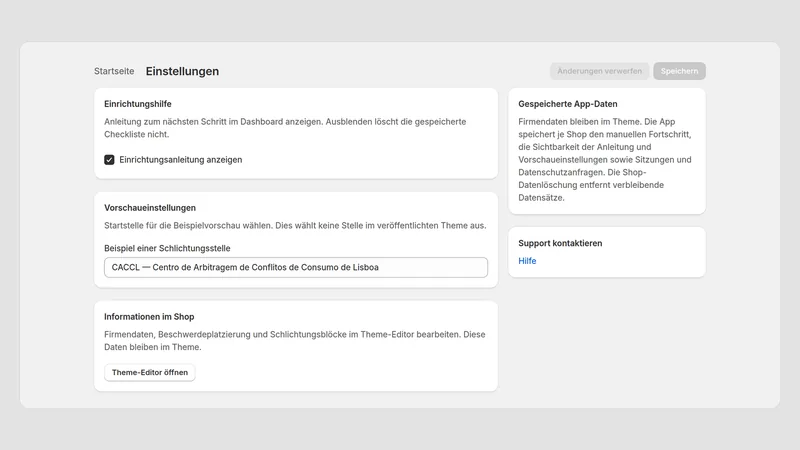Click the Änderungen verwerfen button
This screenshot has width=800, height=450.
(x=599, y=71)
